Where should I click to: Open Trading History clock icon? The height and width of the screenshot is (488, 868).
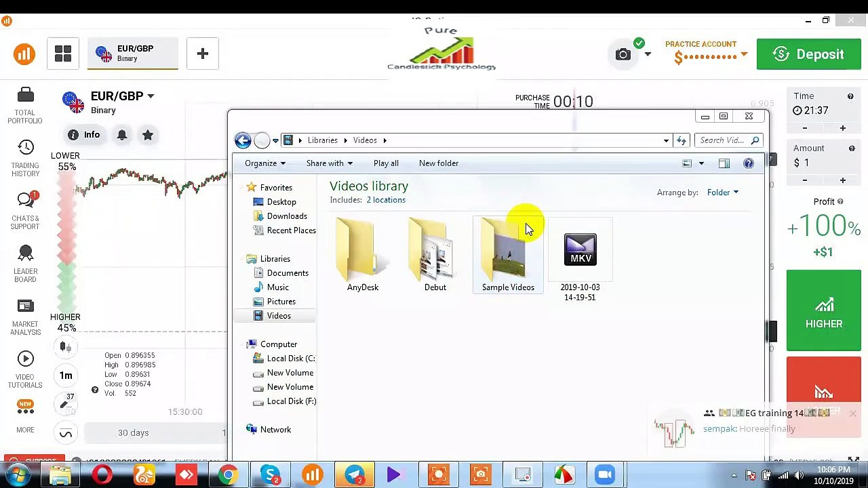(25, 148)
